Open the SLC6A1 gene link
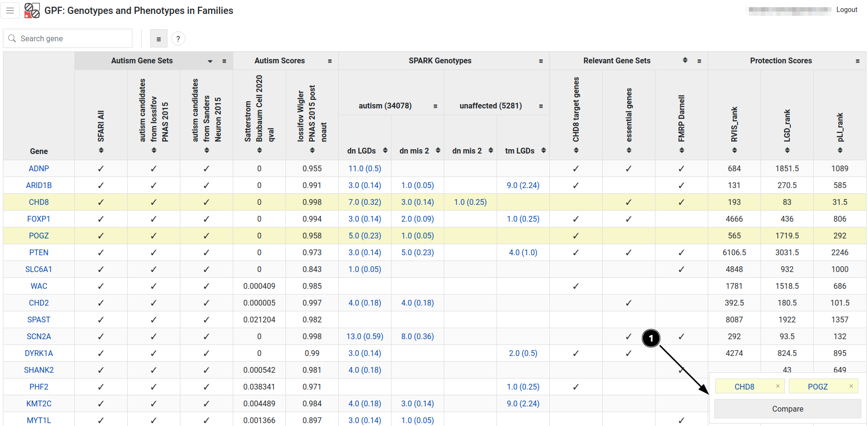 [39, 269]
